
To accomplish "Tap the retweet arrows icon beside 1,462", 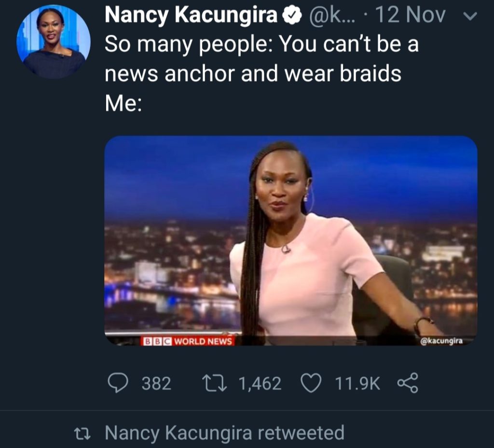I will (x=214, y=383).
